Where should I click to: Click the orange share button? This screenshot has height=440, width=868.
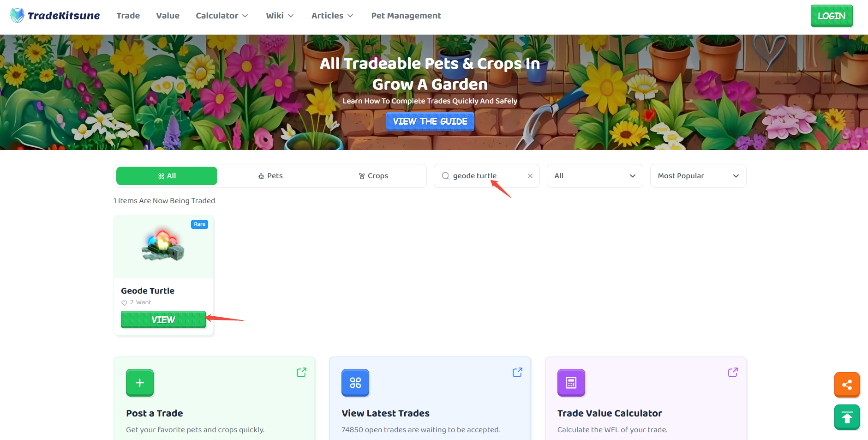click(847, 385)
